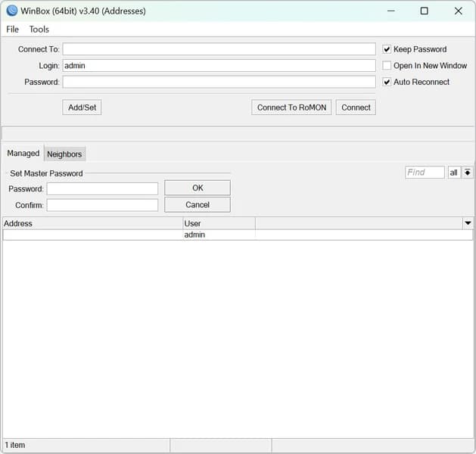This screenshot has height=454, width=476.
Task: Switch to the Managed tab
Action: (23, 154)
